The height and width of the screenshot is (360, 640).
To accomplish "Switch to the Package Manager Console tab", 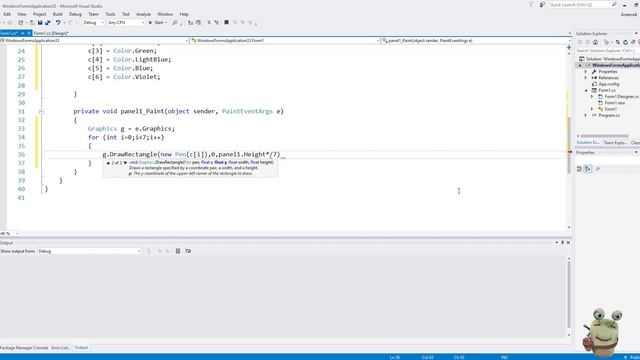I will point(24,348).
